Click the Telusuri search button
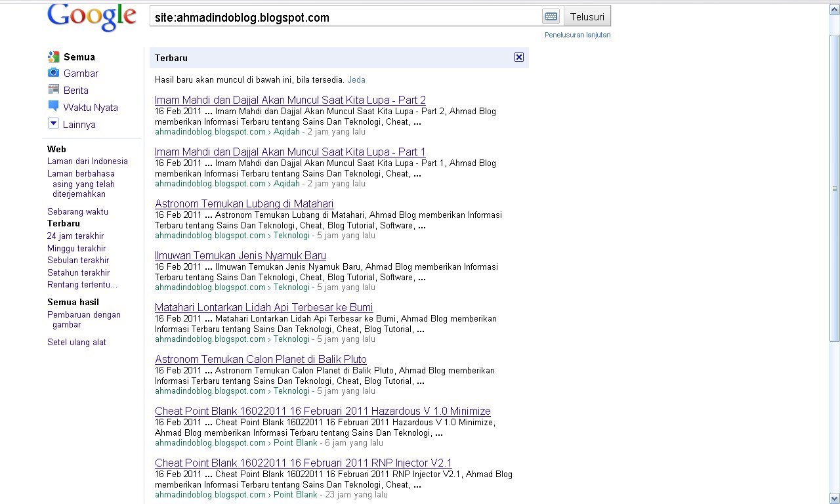This screenshot has height=504, width=840. (x=587, y=16)
